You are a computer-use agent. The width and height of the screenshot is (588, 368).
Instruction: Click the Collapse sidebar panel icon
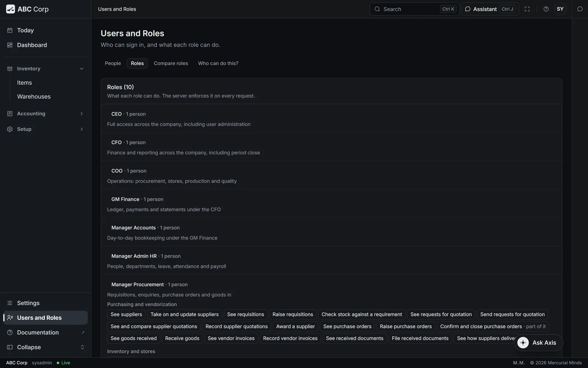coord(10,347)
